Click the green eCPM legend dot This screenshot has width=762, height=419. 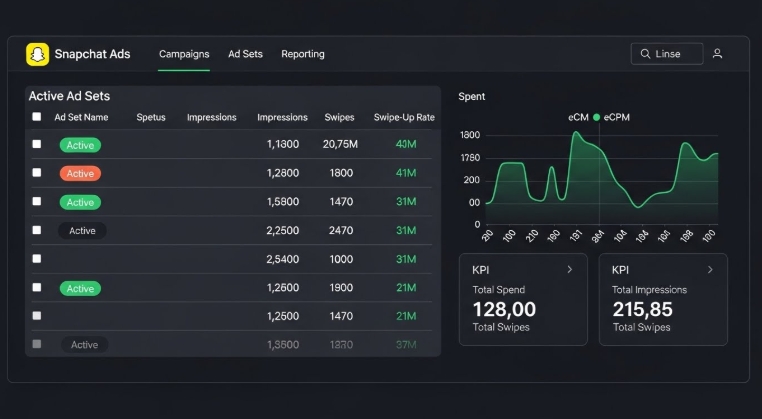coord(597,117)
